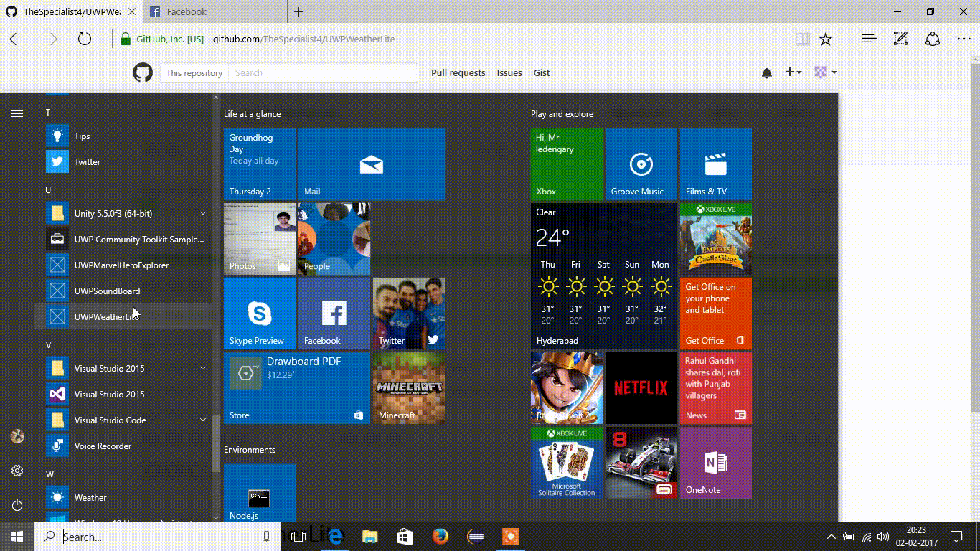Click the Start app list scrollbar thumb
This screenshot has width=980, height=551.
click(x=216, y=443)
